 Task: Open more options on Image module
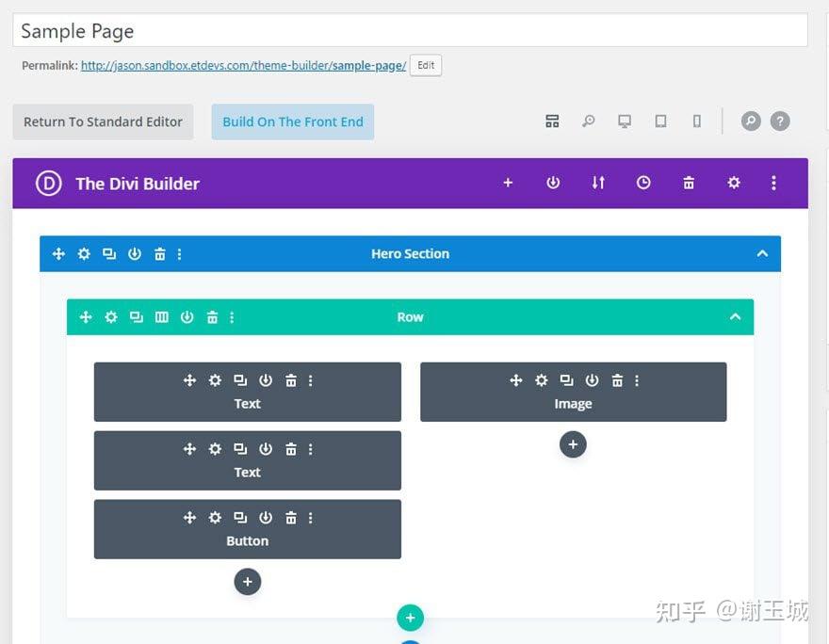click(x=637, y=380)
